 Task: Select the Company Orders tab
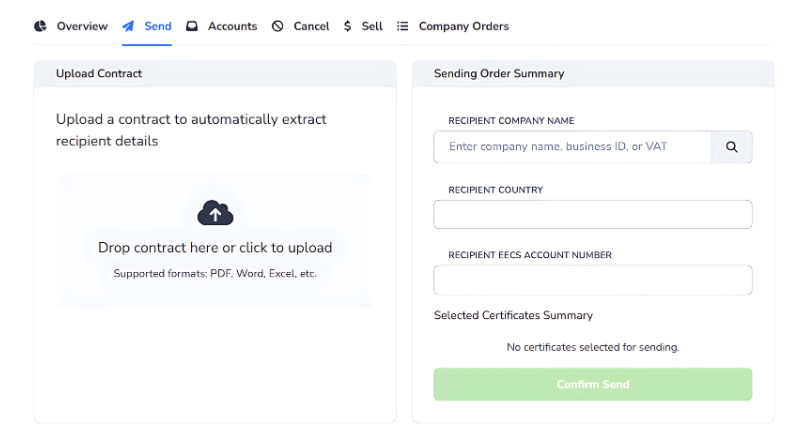click(464, 26)
